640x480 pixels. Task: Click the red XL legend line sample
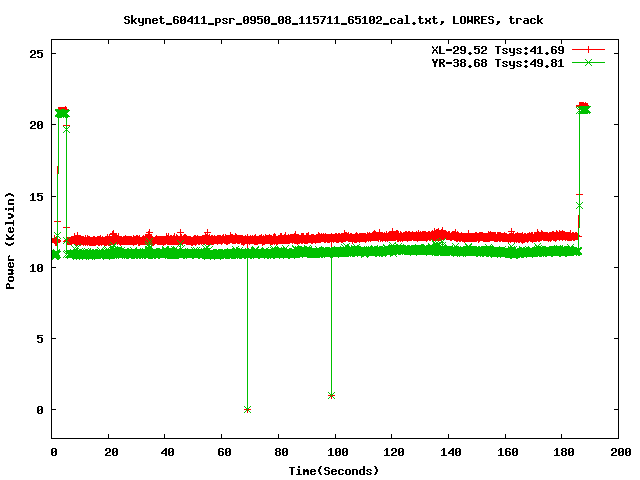point(588,50)
